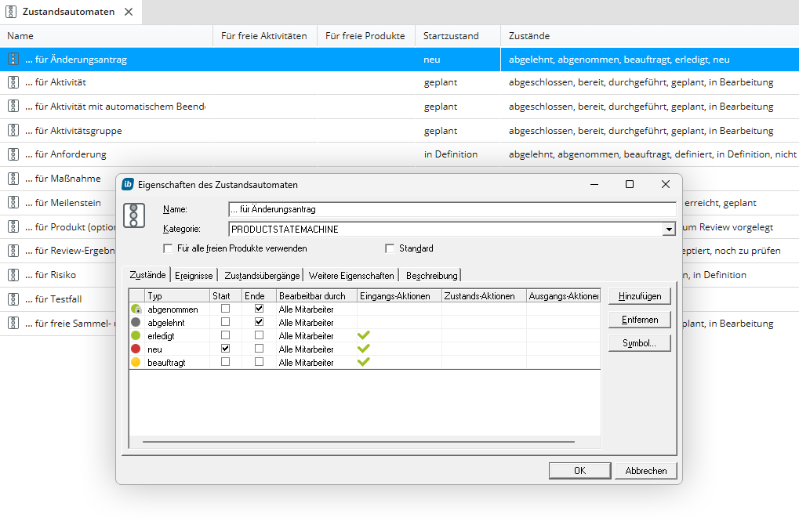Click the green status icon for 'erledigt'
799x532 pixels.
[x=136, y=335]
